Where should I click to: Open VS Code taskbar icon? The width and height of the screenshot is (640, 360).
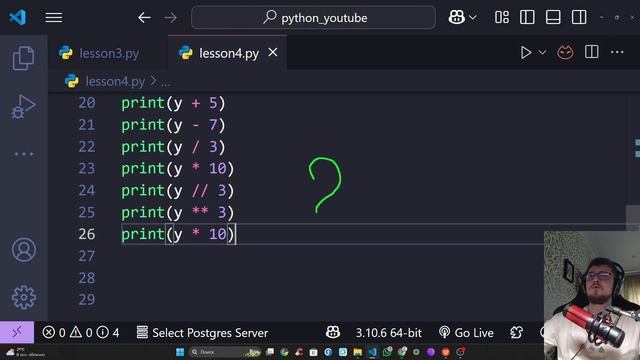372,352
